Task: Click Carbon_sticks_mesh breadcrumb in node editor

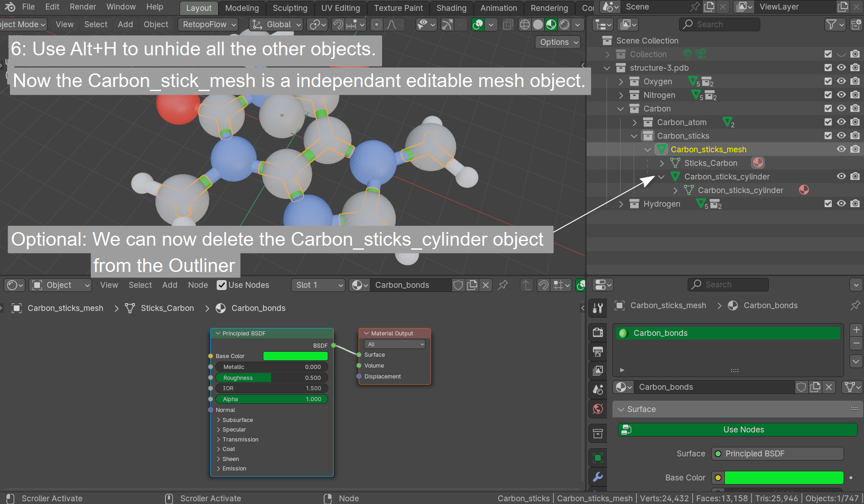Action: pos(65,308)
